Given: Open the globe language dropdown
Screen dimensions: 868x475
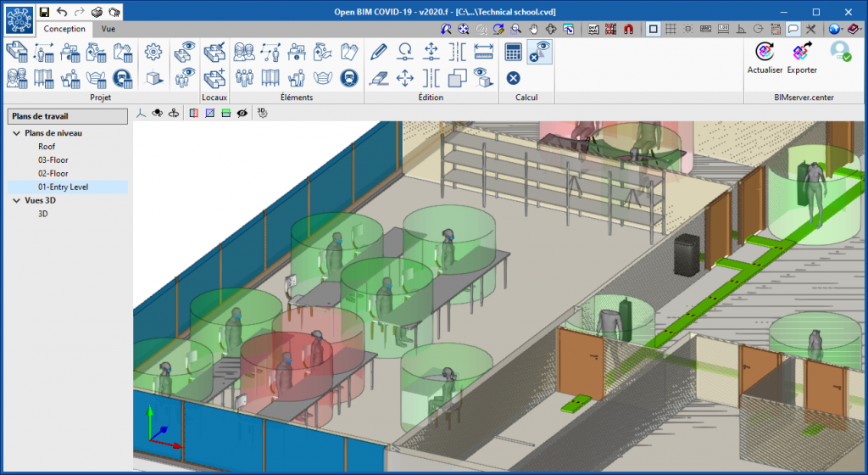Looking at the screenshot, I should click(x=835, y=28).
